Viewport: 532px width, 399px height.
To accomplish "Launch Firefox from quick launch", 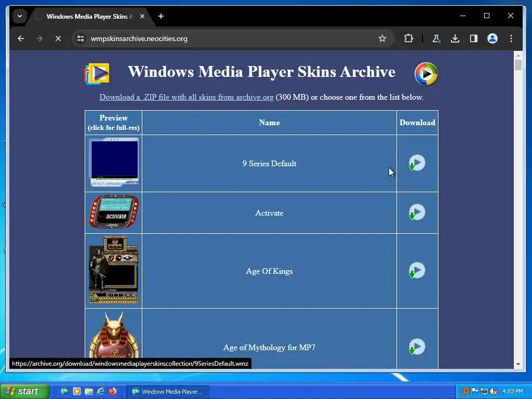I will [x=113, y=391].
